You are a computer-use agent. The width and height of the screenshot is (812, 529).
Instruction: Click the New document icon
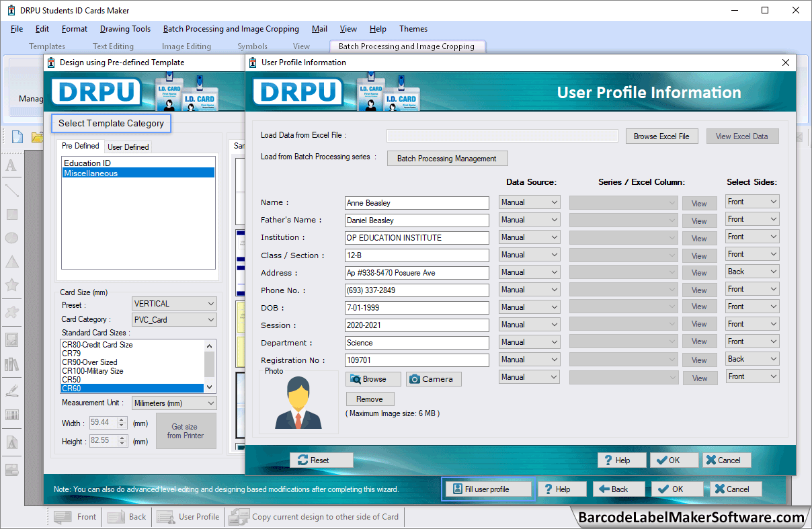(17, 137)
